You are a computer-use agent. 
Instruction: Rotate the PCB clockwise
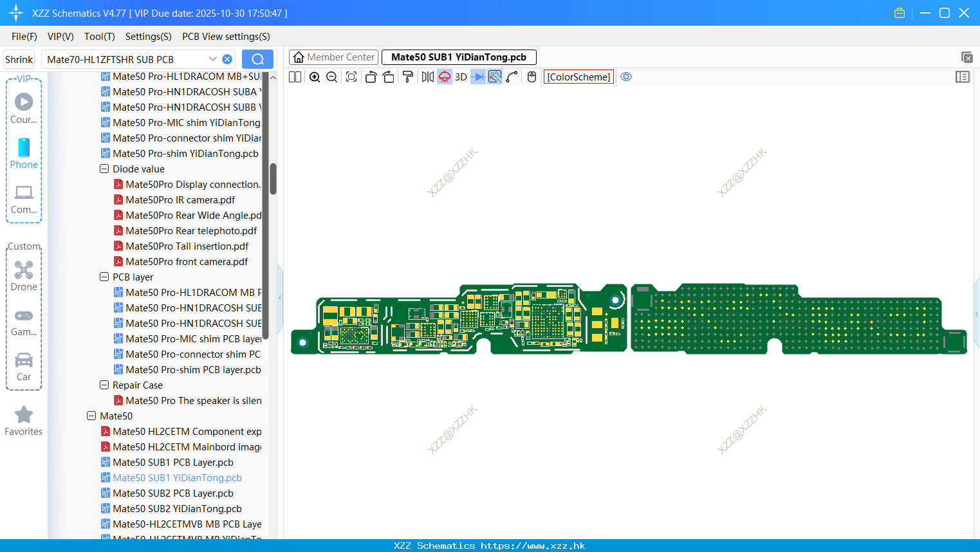click(389, 77)
